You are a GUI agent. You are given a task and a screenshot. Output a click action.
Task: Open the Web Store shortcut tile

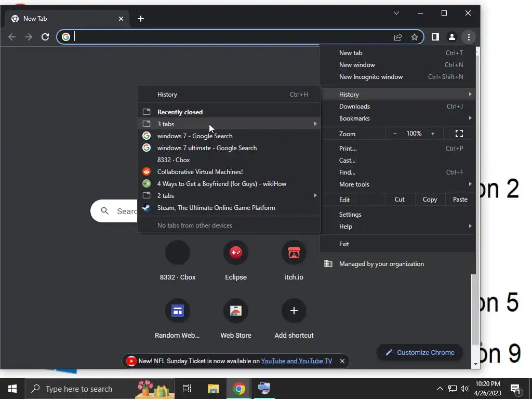236,318
